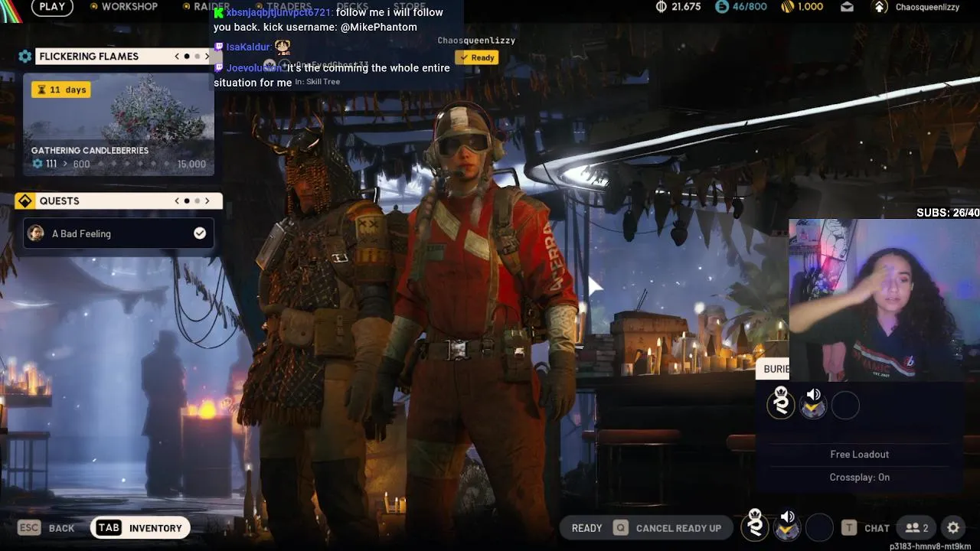Toggle the A Bad Feeling quest checkmark
980x551 pixels.
[x=200, y=233]
